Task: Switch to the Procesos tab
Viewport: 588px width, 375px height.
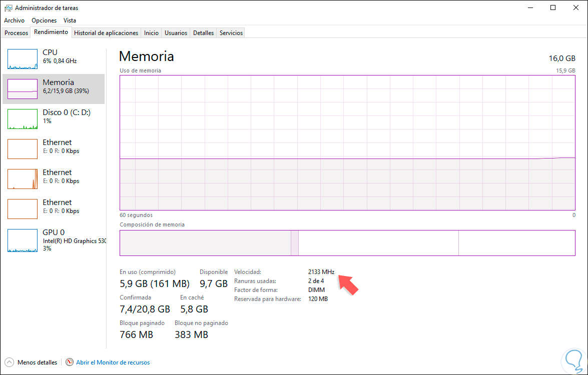Action: (16, 33)
